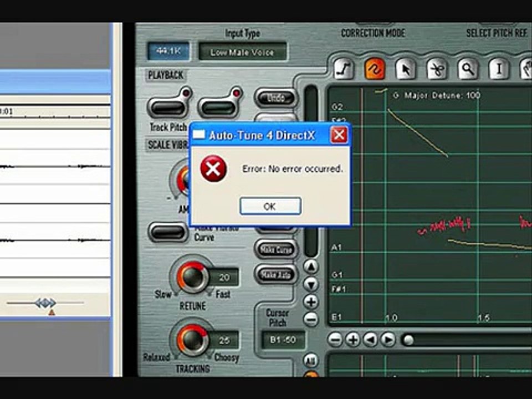Screen dimensions: 532x399
Task: Click the horizontal zoom out minus button
Action: (x=335, y=339)
